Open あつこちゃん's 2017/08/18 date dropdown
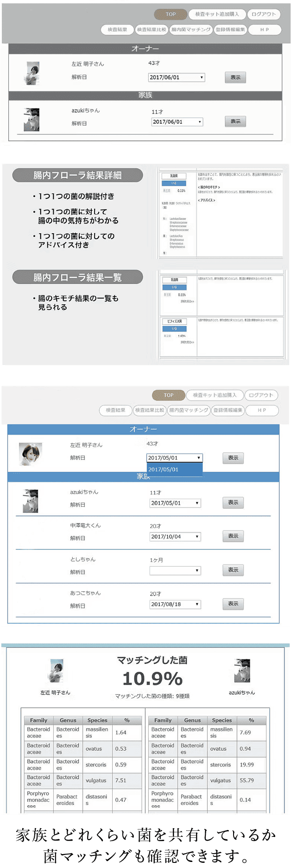291x868 pixels. 175,604
